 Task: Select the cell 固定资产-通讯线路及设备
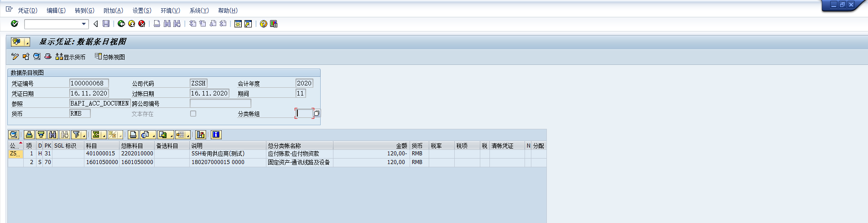pyautogui.click(x=299, y=162)
